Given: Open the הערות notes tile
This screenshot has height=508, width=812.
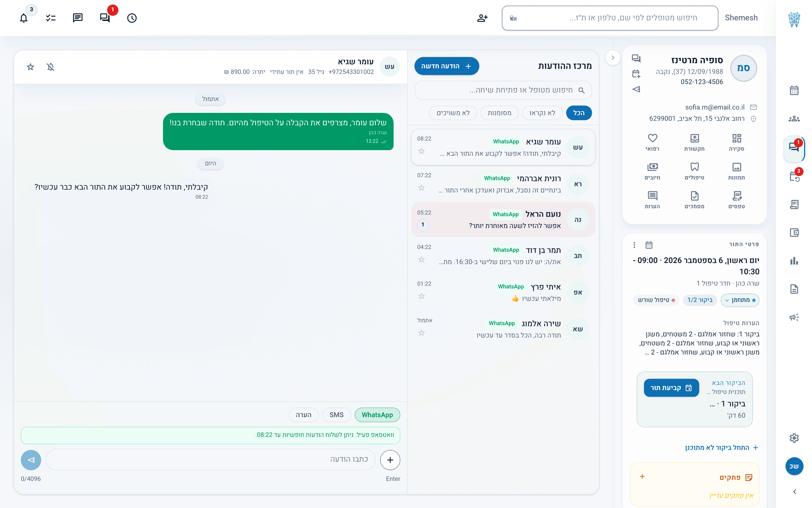Looking at the screenshot, I should [x=652, y=200].
